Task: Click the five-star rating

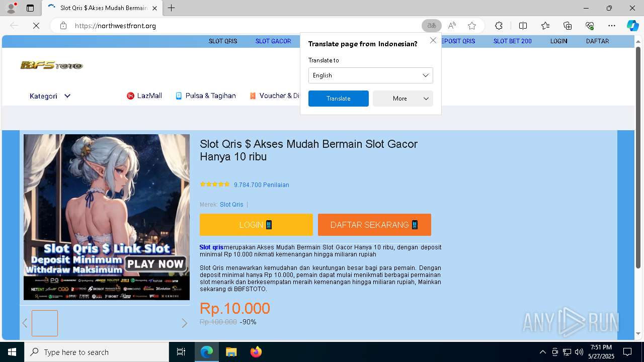Action: pos(215,185)
